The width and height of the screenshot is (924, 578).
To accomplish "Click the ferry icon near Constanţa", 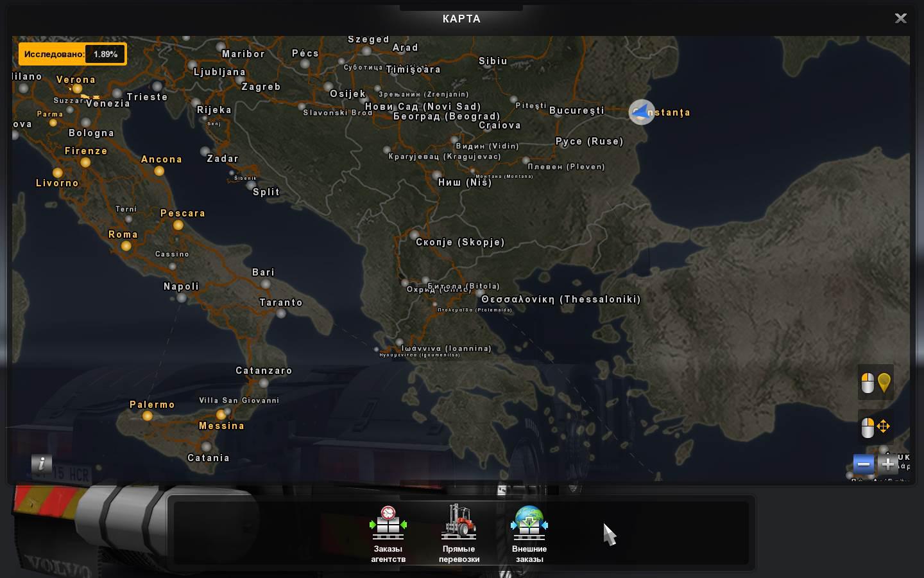I will [642, 112].
